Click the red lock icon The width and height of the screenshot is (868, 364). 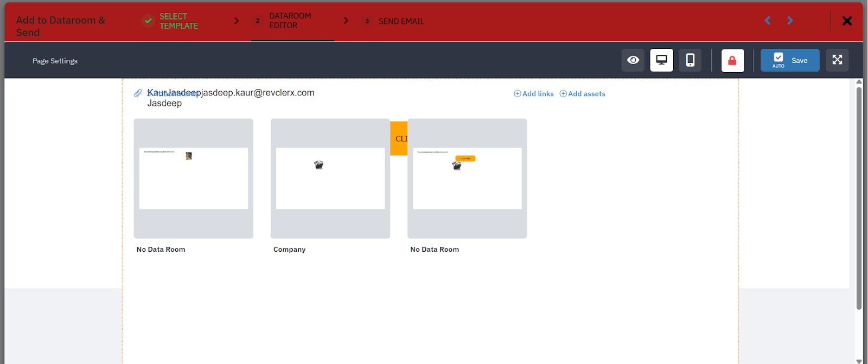tap(732, 61)
